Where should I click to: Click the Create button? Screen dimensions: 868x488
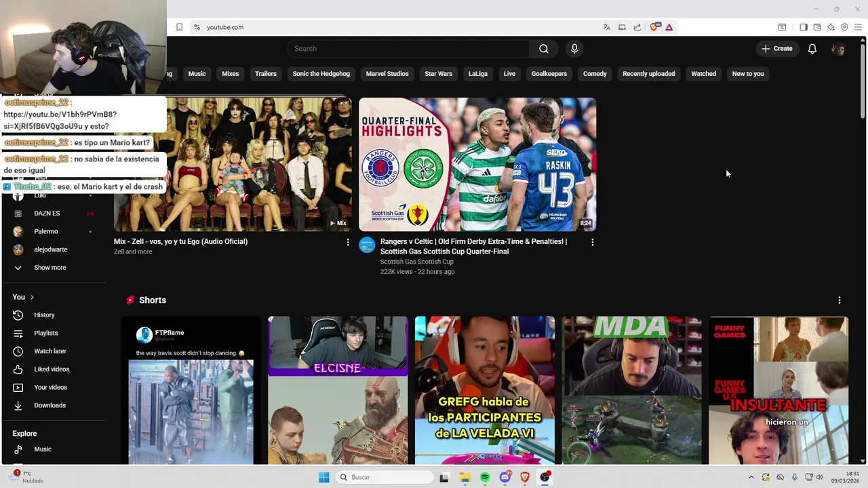coord(776,49)
